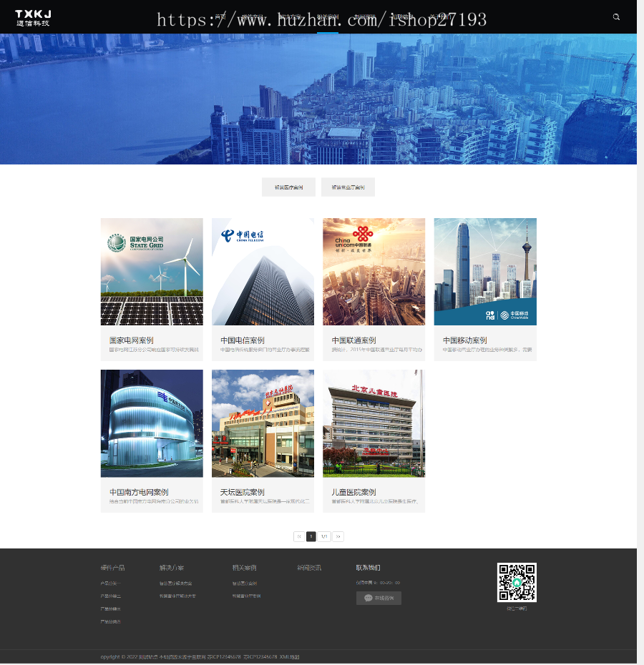
Task: Open 产品分类二 in the footer
Action: (110, 596)
